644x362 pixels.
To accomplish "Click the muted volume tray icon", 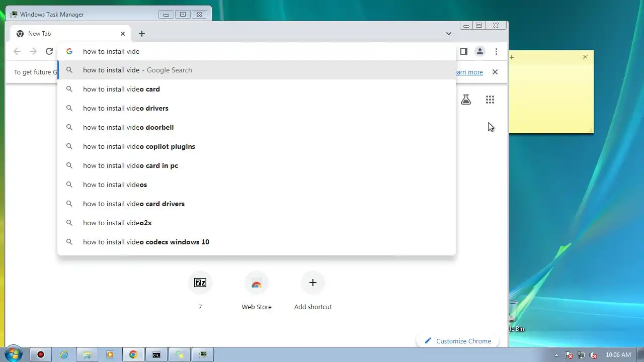I will tap(593, 355).
